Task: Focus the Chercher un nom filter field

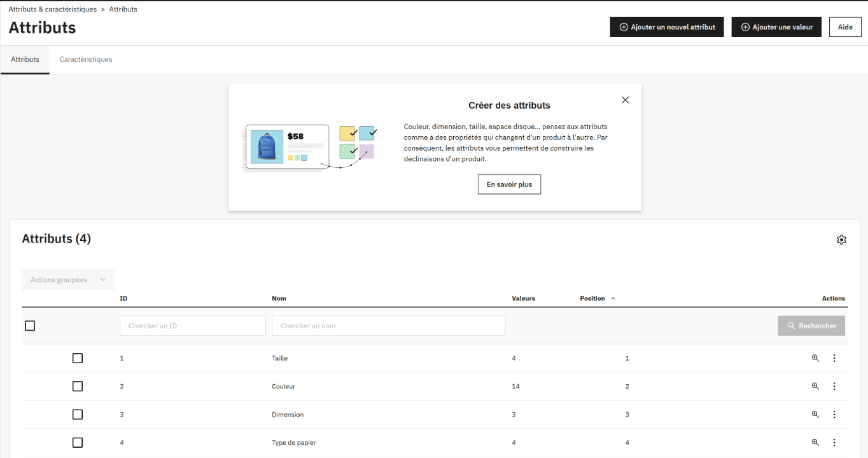Action: pyautogui.click(x=389, y=326)
